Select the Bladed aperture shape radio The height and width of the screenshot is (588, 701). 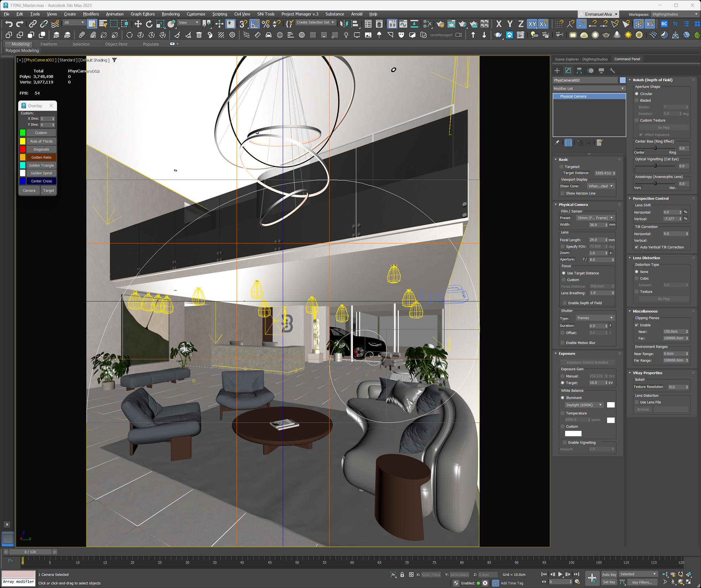coord(637,100)
